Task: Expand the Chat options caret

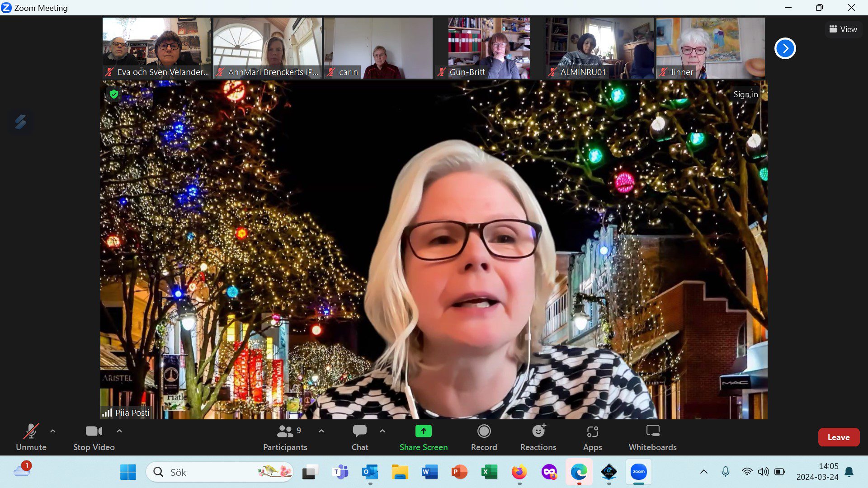Action: point(382,431)
